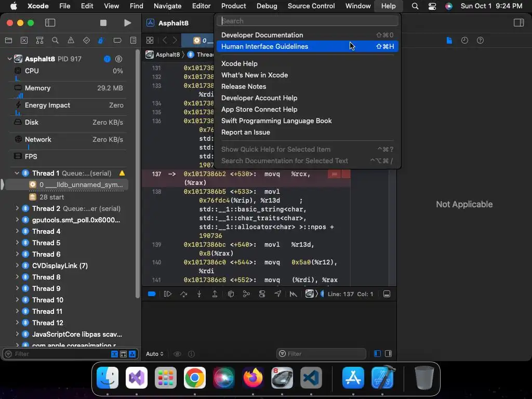Click the Step Into debug icon
The height and width of the screenshot is (399, 532).
(199, 294)
